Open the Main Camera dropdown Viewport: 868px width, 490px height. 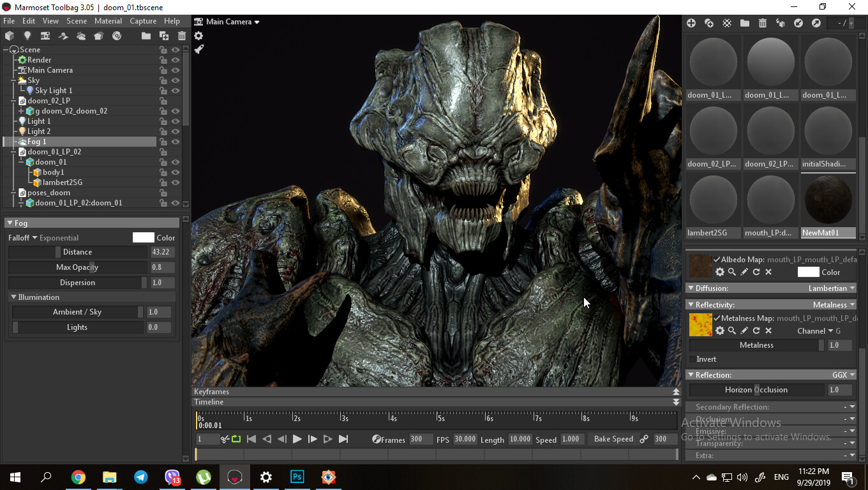232,22
